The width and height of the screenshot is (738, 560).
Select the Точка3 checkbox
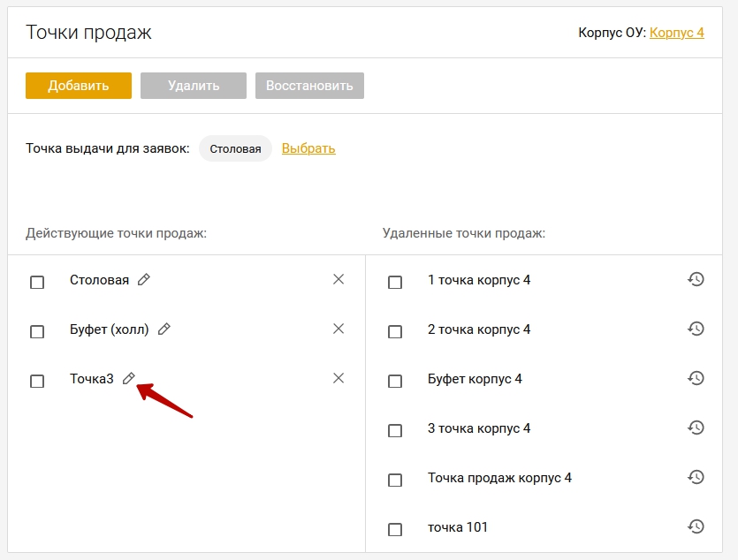pos(37,381)
